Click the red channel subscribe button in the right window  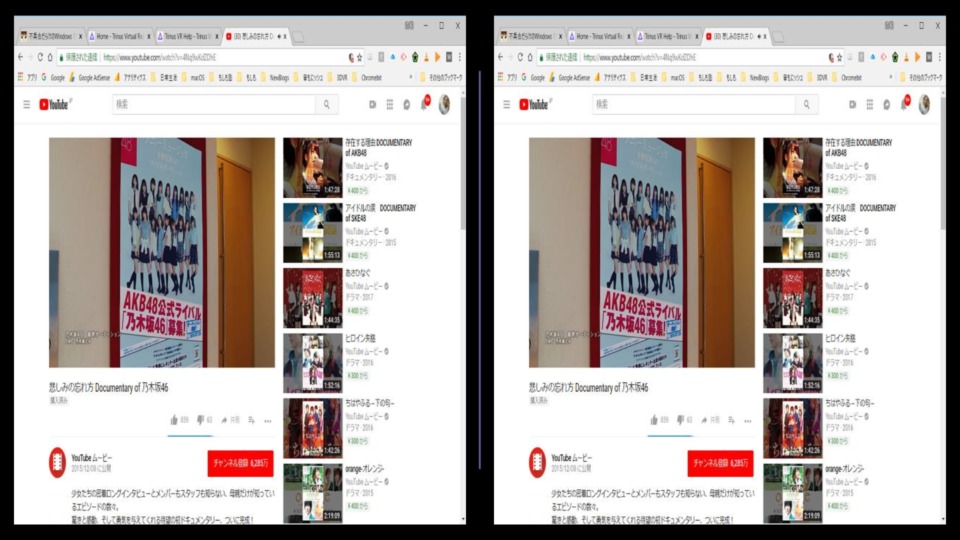(x=721, y=463)
